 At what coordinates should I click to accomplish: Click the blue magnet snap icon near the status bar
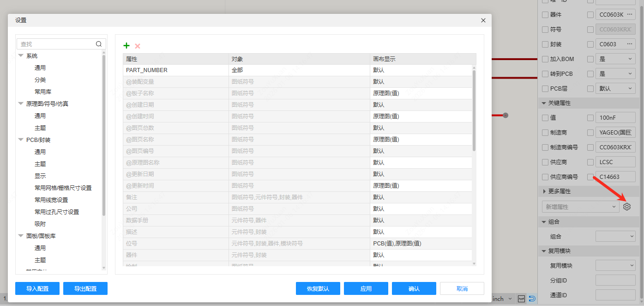532,299
